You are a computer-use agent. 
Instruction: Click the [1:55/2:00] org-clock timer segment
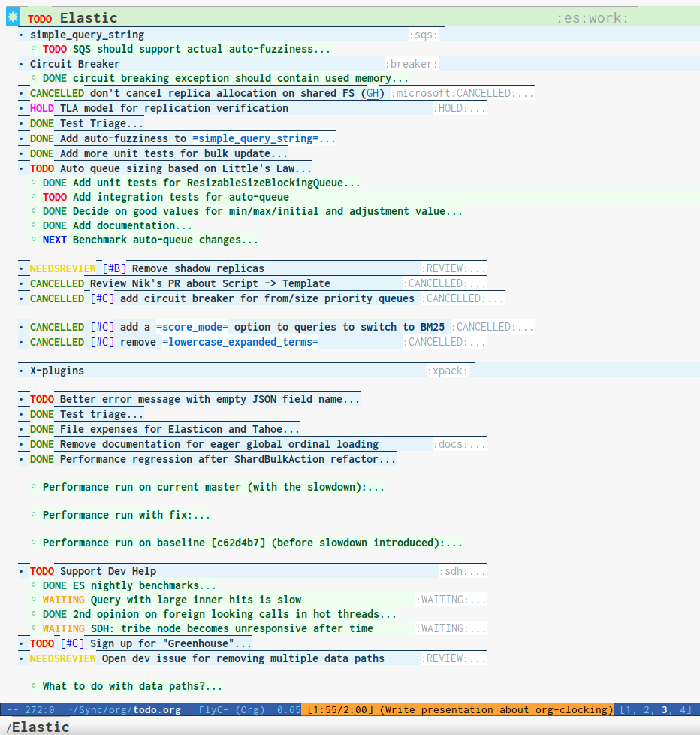point(340,709)
